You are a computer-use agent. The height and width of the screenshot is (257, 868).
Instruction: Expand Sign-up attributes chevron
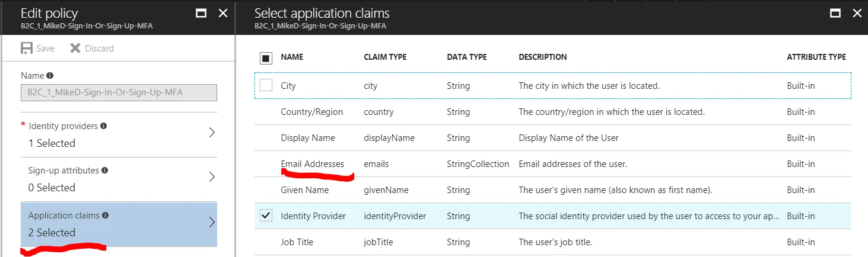[212, 177]
